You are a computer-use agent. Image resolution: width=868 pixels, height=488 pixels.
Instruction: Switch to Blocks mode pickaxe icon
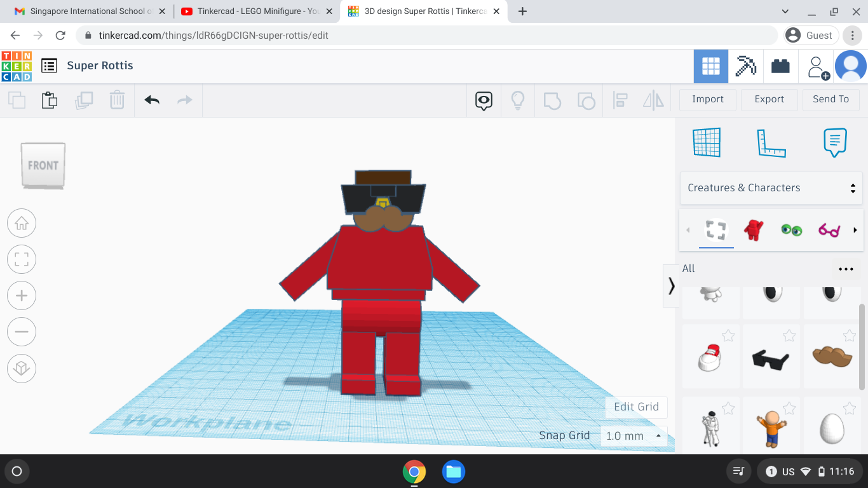pyautogui.click(x=745, y=66)
